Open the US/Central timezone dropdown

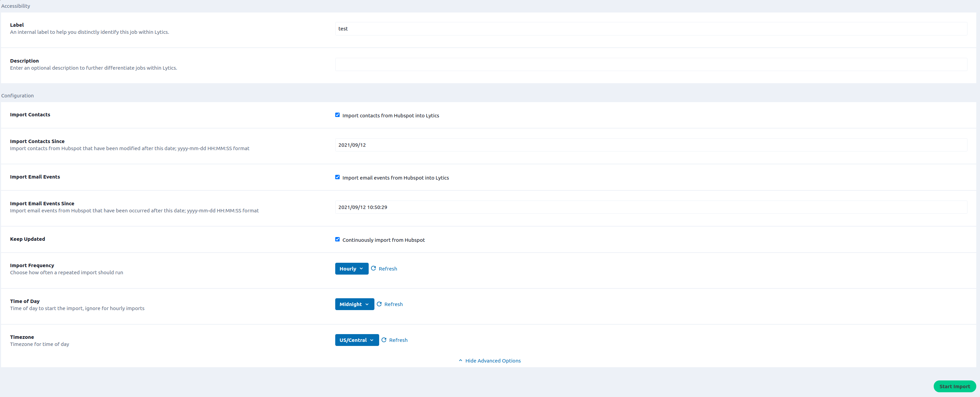tap(357, 340)
